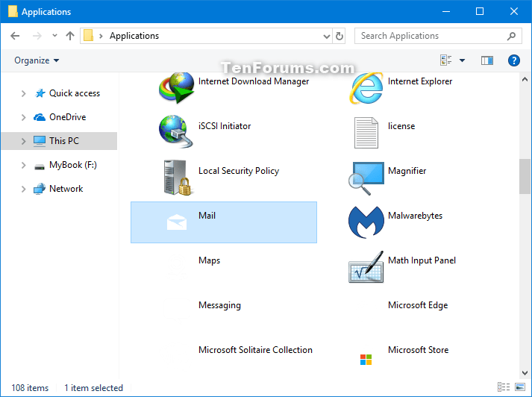Expand the Network tree node

pyautogui.click(x=23, y=189)
